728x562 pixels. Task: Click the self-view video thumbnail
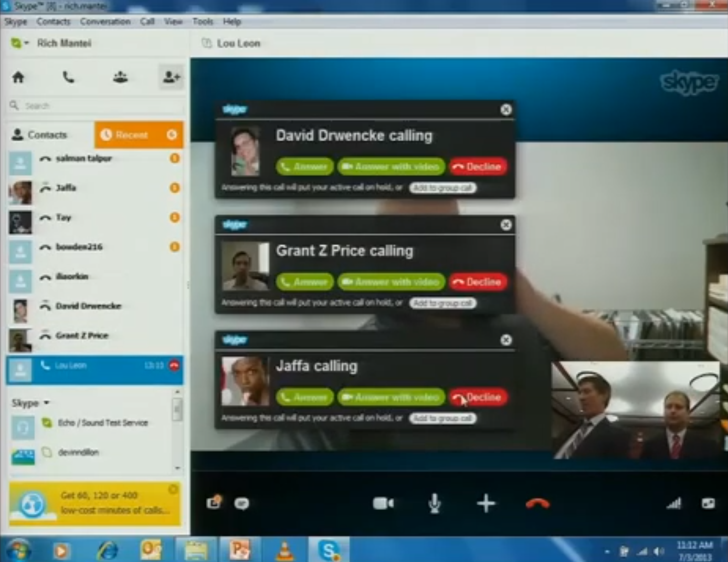click(636, 410)
